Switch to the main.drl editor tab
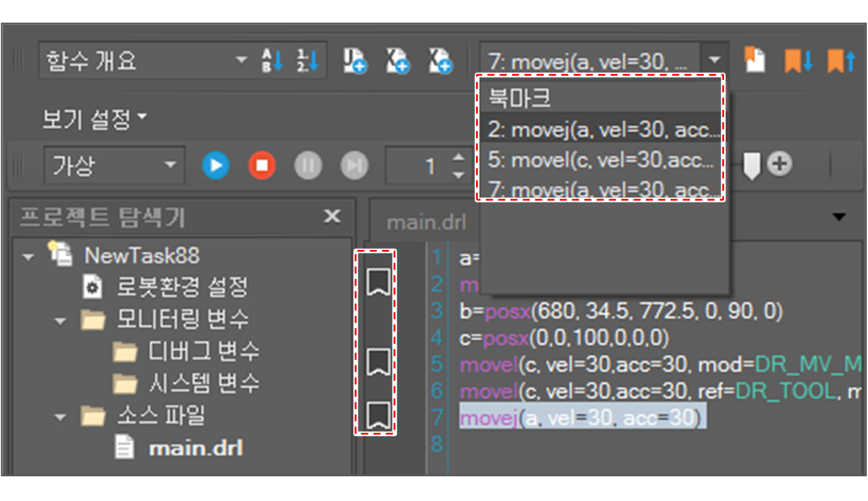Image resolution: width=868 pixels, height=501 pixels. [426, 222]
